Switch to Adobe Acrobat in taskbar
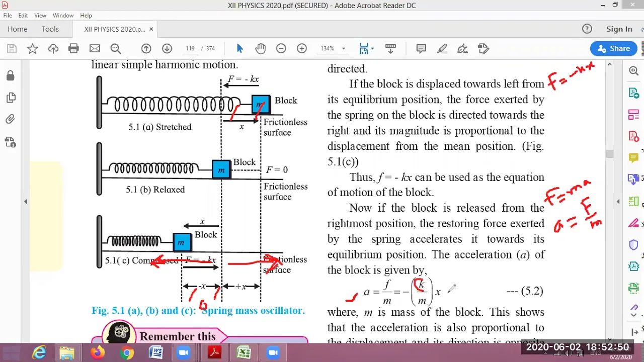 214,352
